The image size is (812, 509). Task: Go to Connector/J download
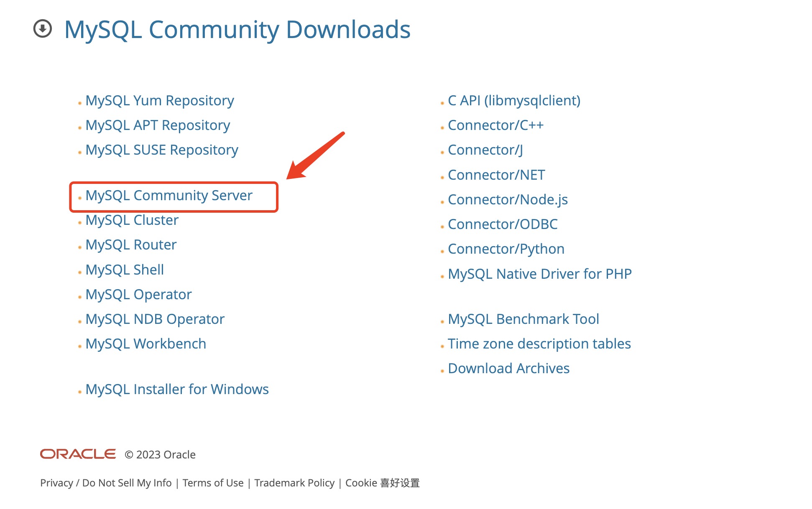(485, 150)
